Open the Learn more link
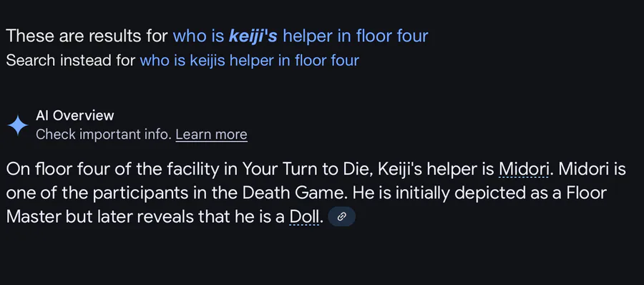Screen dimensions: 644x285 point(211,135)
